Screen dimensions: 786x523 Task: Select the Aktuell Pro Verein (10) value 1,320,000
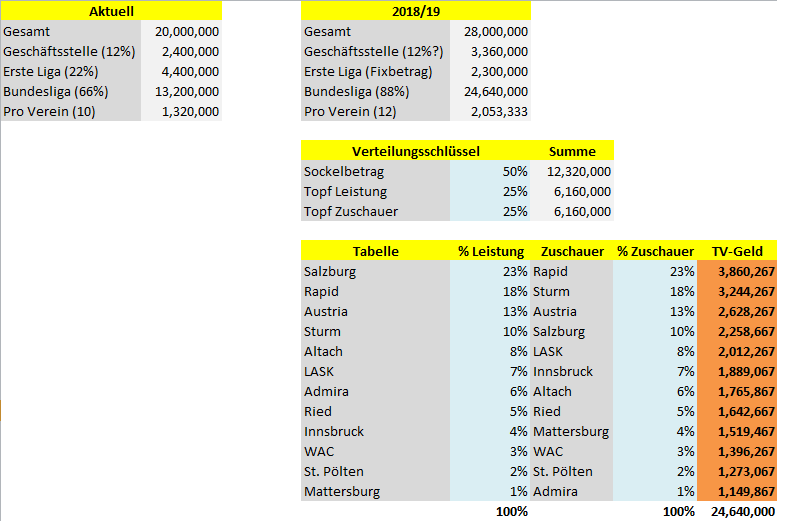click(181, 111)
